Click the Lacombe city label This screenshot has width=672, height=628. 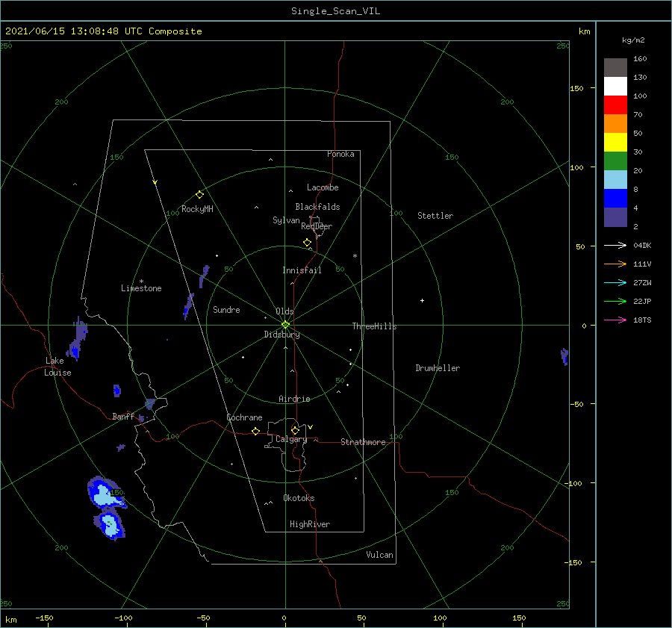(323, 187)
